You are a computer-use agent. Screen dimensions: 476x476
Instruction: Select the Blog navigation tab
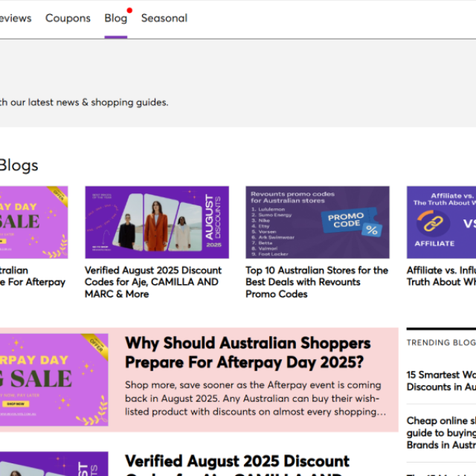116,18
